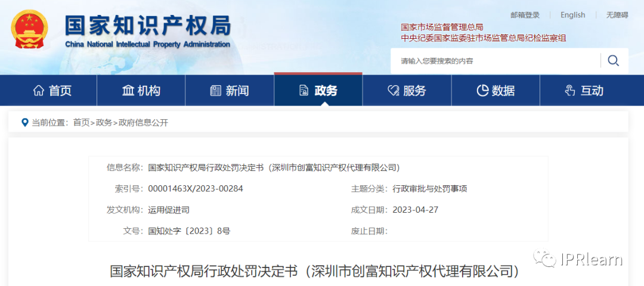Screen dimensions: 644x286
Task: Click the 行政审批与处罚事项 category value
Action: (x=429, y=189)
